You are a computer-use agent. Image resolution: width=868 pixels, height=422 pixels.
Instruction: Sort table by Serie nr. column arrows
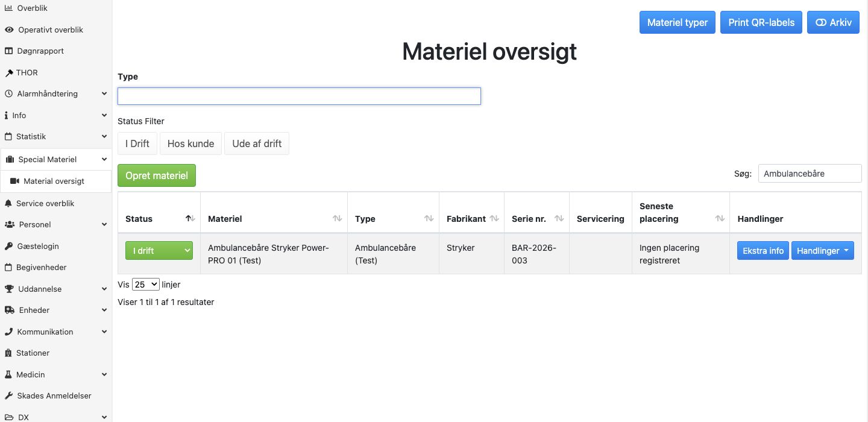pyautogui.click(x=559, y=219)
